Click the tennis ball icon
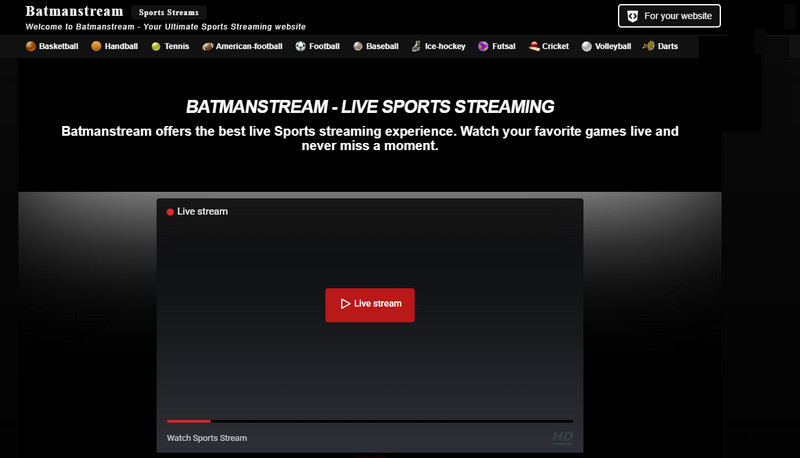Image resolution: width=800 pixels, height=458 pixels. point(156,46)
